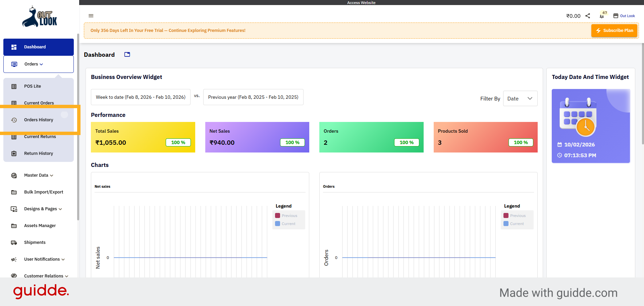Select Return History from the sidebar
The width and height of the screenshot is (644, 306).
39,153
